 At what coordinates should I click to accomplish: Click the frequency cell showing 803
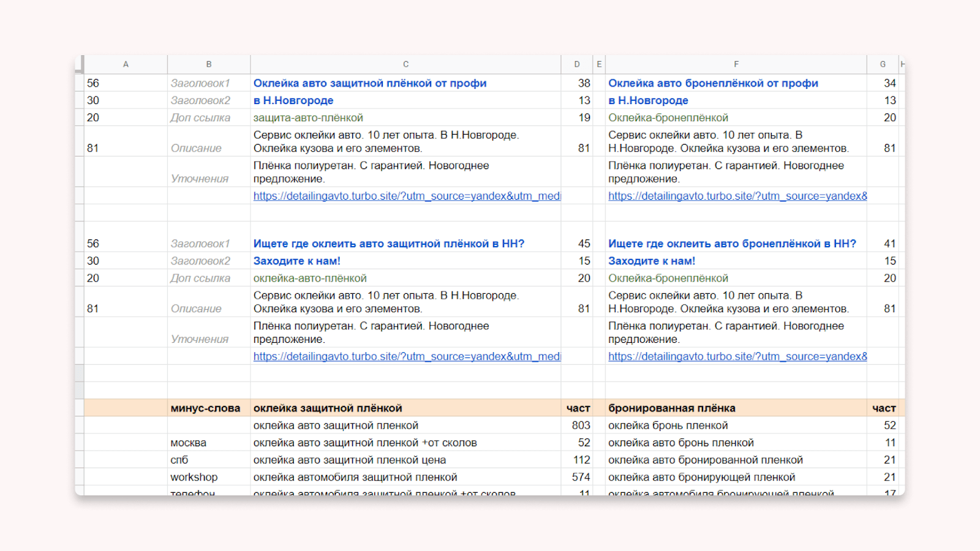tap(581, 425)
